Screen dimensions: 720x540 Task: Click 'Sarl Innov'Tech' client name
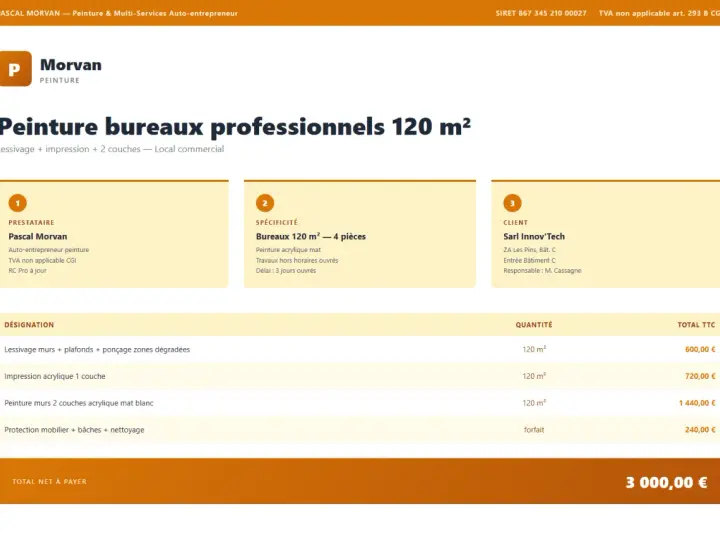tap(534, 236)
